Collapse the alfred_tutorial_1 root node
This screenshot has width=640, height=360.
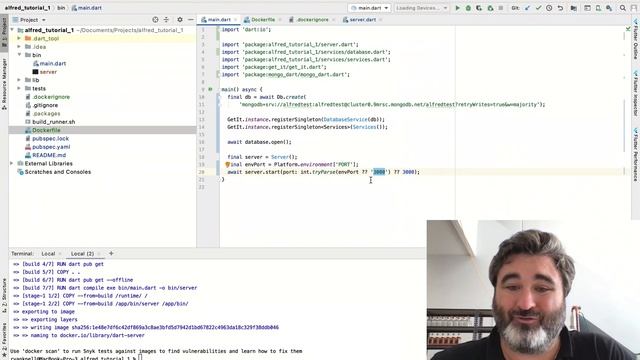point(12,30)
